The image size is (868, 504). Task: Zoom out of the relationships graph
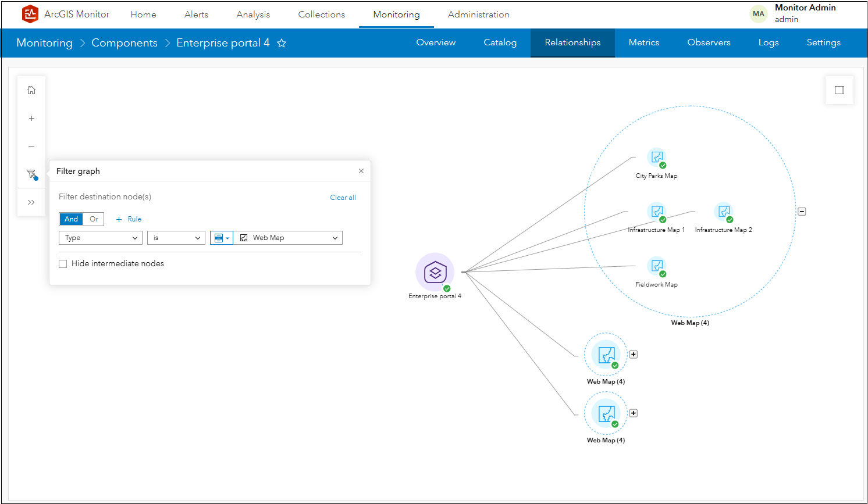31,146
